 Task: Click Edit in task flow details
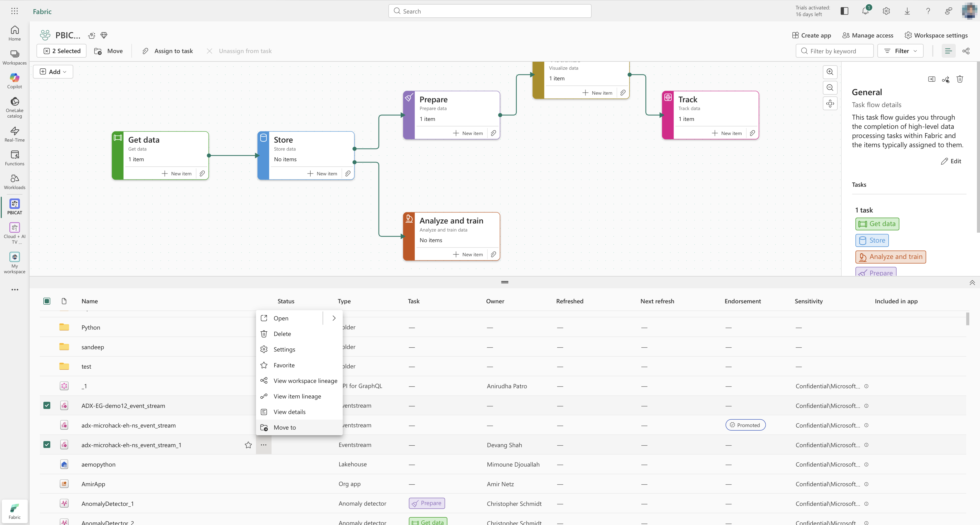click(x=951, y=161)
